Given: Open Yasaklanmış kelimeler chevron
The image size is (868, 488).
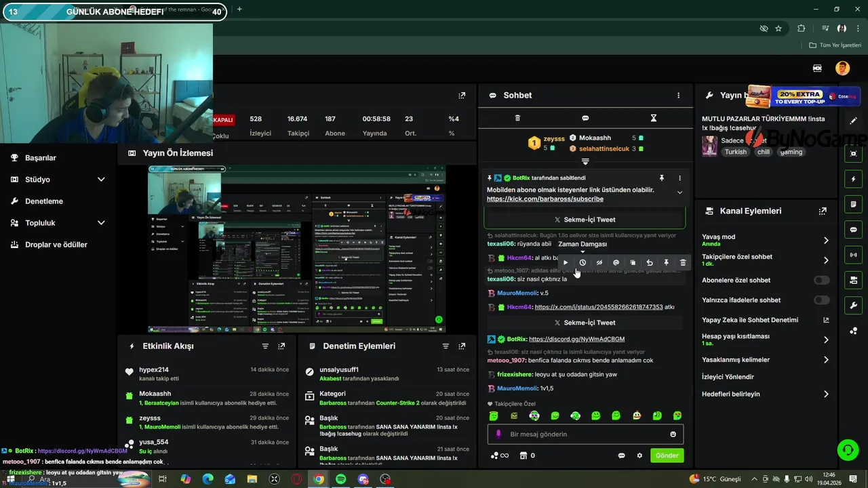Looking at the screenshot, I should (x=826, y=360).
